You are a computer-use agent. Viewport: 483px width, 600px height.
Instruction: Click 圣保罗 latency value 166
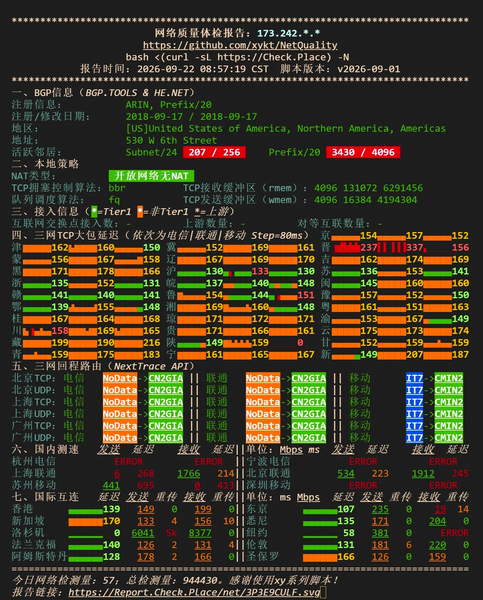pos(346,556)
